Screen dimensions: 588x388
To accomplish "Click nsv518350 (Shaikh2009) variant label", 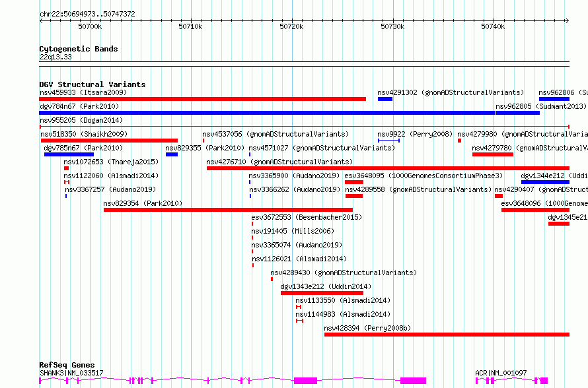I will click(84, 134).
